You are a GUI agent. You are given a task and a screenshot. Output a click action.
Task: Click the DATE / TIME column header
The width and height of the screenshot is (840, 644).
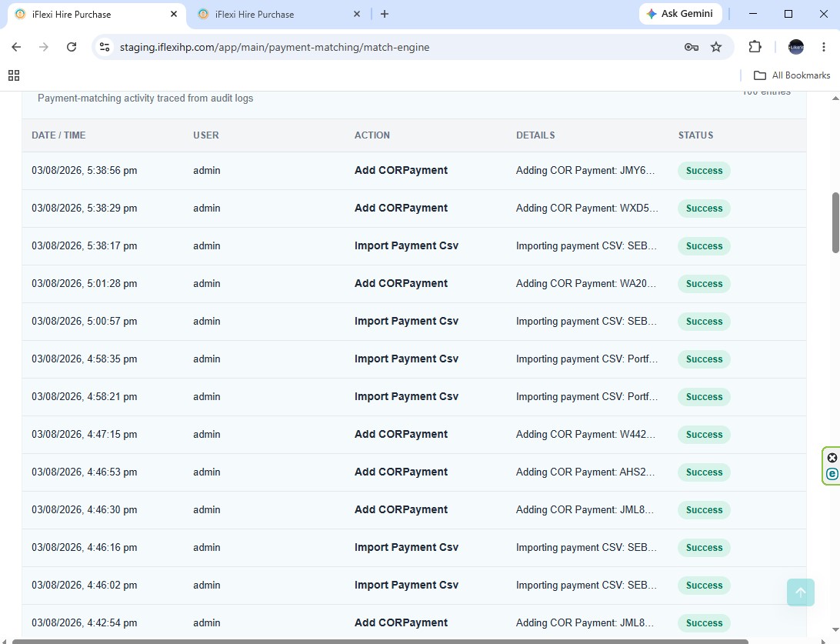click(58, 135)
